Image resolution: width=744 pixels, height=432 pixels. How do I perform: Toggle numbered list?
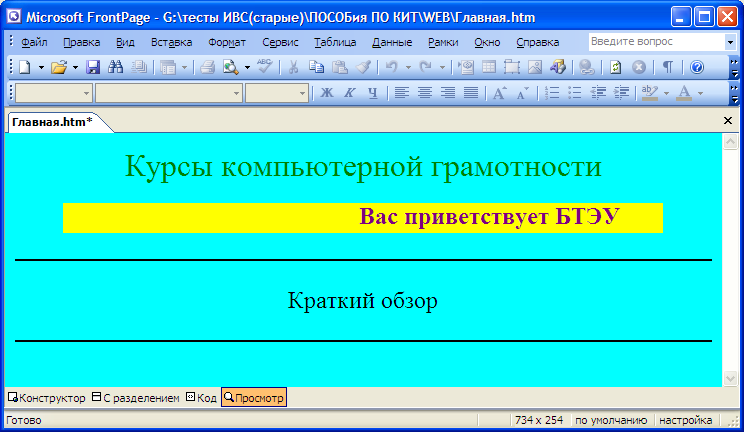click(552, 93)
